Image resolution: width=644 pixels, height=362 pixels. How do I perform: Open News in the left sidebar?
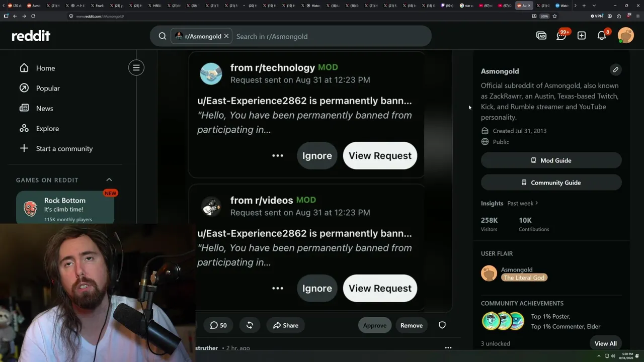36,108
